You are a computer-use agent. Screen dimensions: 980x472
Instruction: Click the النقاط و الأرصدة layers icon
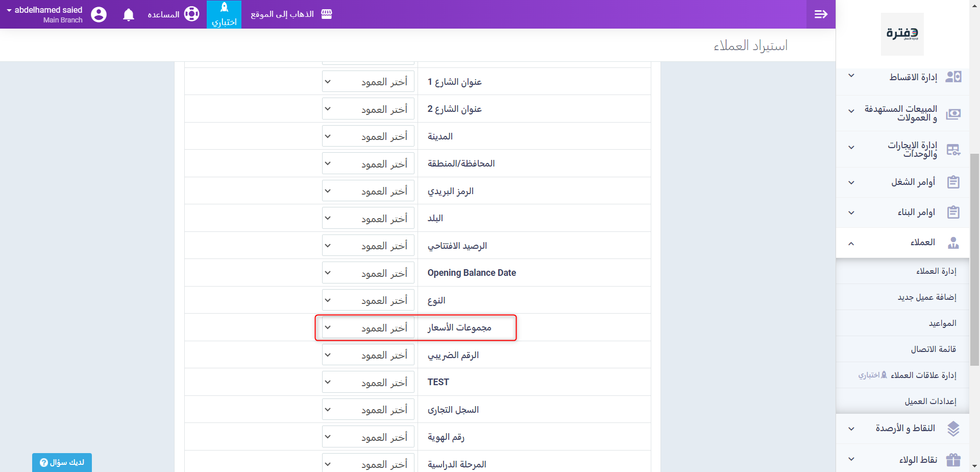[x=953, y=429]
